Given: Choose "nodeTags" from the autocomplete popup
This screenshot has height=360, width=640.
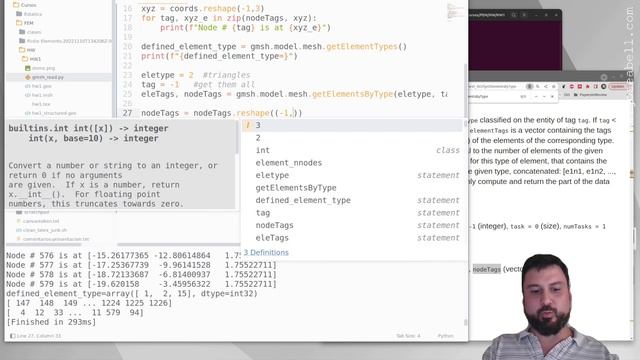Looking at the screenshot, I should coord(353,225).
